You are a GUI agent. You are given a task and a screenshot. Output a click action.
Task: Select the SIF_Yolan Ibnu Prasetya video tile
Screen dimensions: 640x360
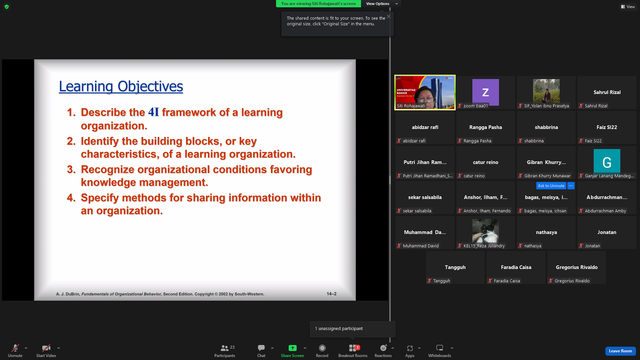[546, 93]
